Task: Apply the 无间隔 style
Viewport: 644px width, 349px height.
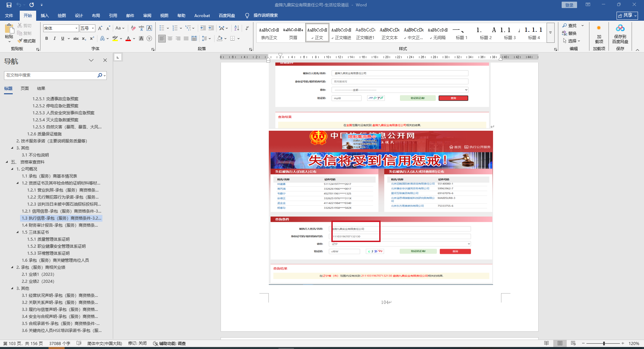Action: [437, 33]
